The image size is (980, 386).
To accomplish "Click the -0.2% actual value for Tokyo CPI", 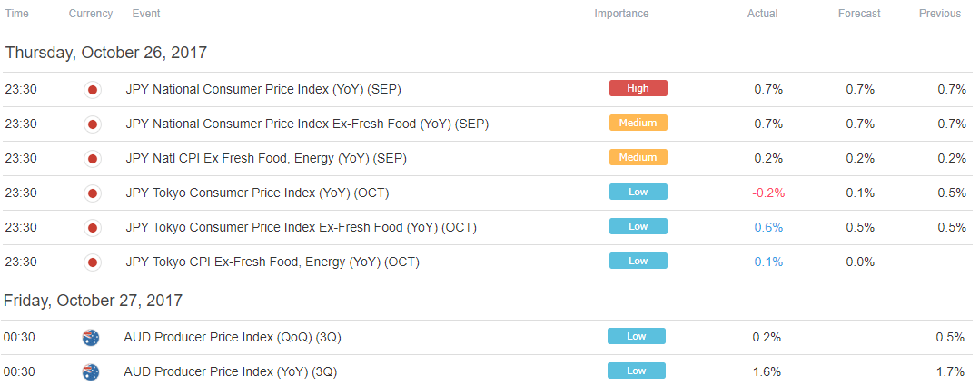I will pos(768,193).
